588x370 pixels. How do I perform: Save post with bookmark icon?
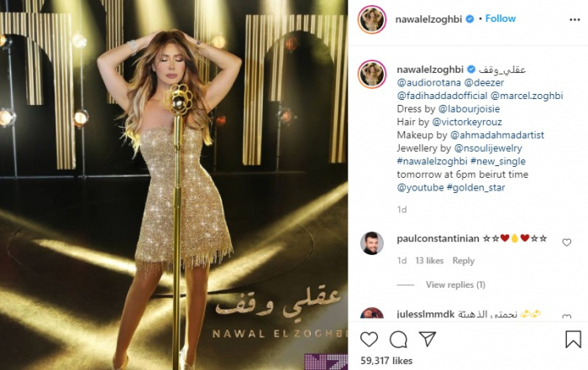[x=573, y=339]
